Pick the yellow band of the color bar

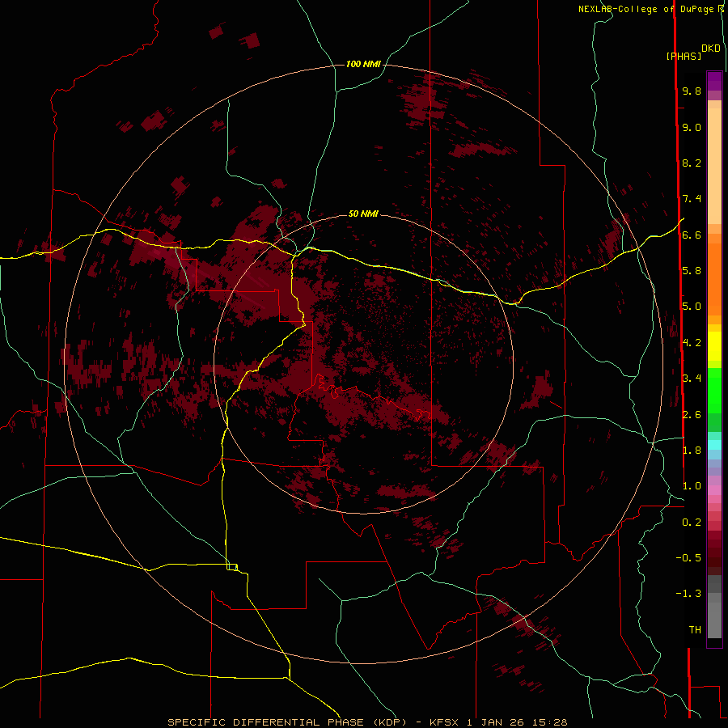pyautogui.click(x=714, y=346)
